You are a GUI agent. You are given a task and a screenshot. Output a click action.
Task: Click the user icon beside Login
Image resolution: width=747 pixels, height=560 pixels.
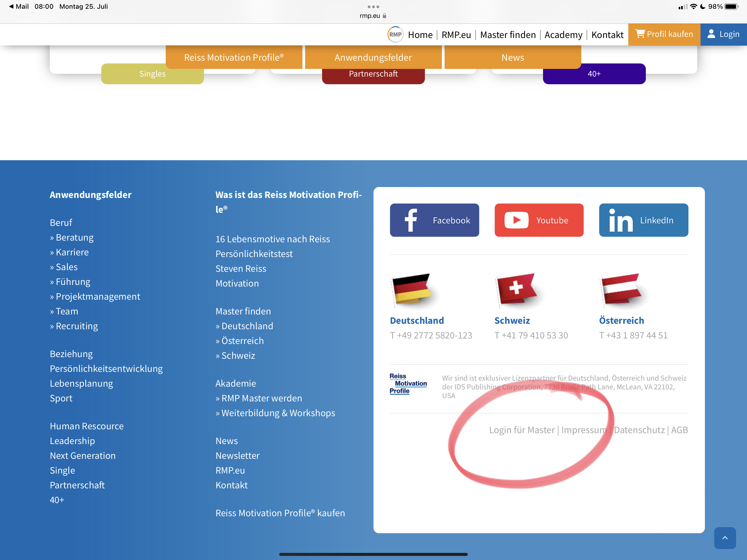point(711,34)
